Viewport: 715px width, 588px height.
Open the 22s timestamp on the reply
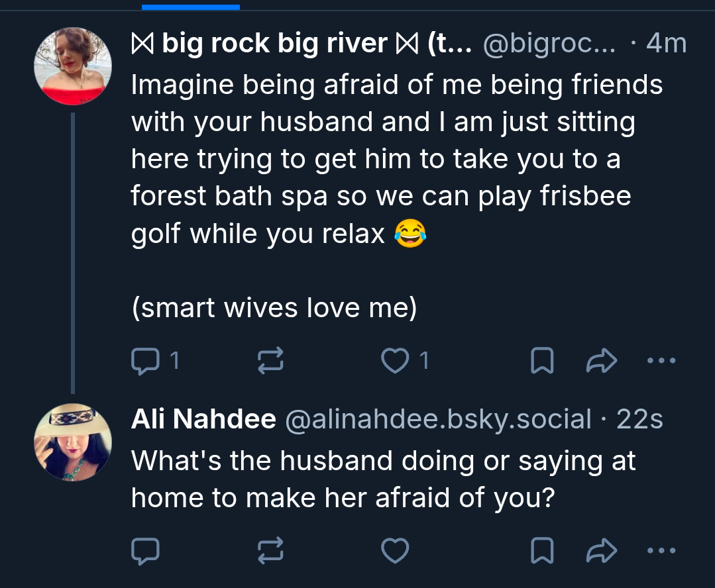[639, 419]
